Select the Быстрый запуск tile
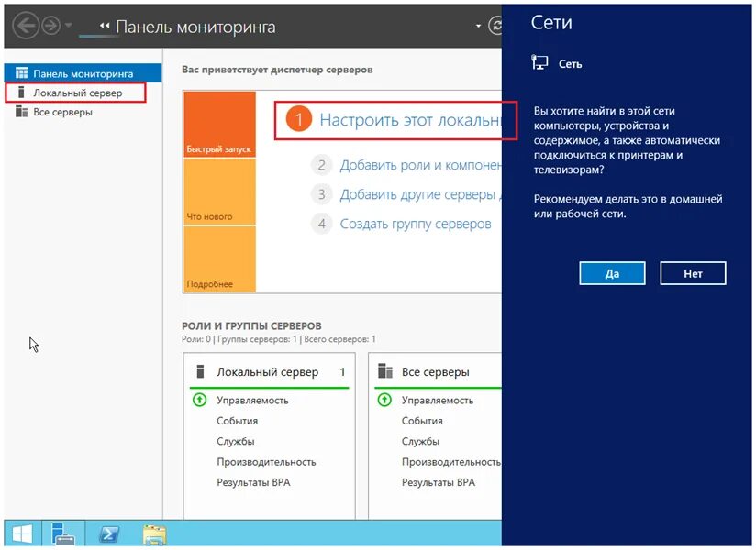The width and height of the screenshot is (756, 550). point(219,125)
